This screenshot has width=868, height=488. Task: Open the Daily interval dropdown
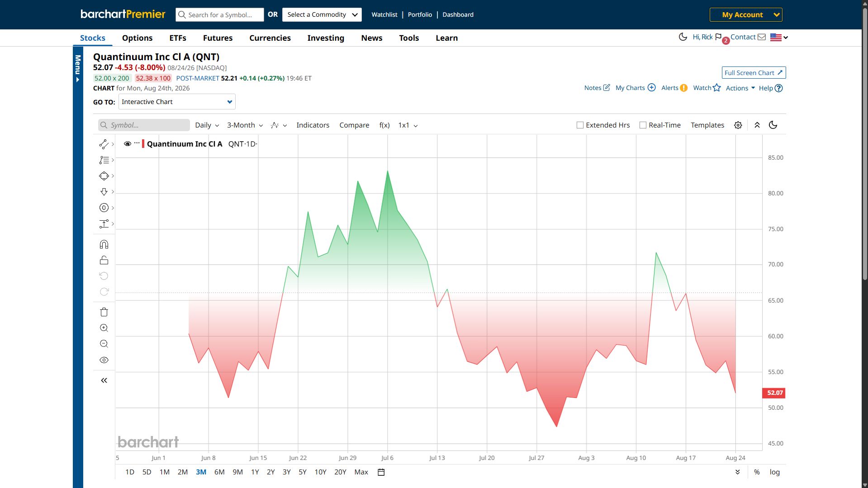[207, 125]
